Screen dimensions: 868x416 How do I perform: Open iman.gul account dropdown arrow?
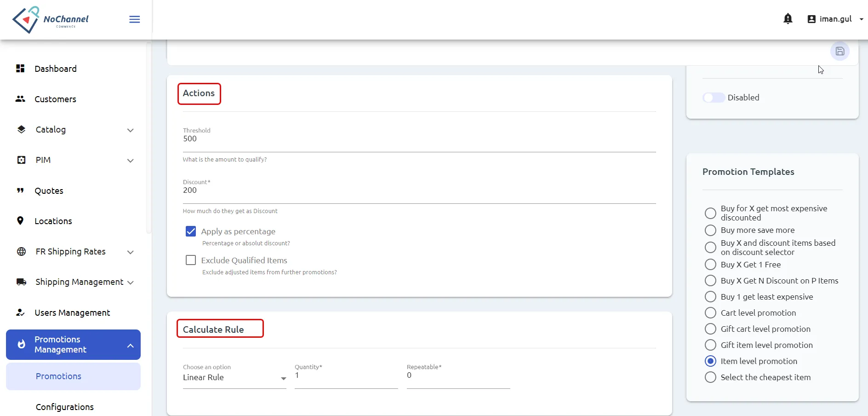pos(861,19)
